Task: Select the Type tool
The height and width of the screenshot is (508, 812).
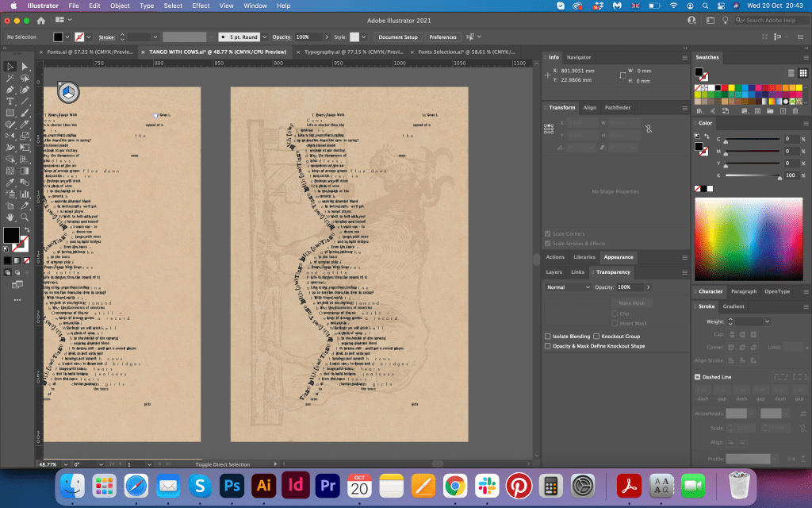Action: pos(10,102)
